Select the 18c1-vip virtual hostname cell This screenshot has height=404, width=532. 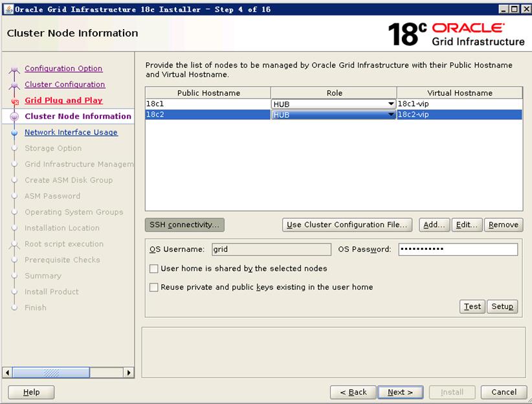tap(460, 104)
